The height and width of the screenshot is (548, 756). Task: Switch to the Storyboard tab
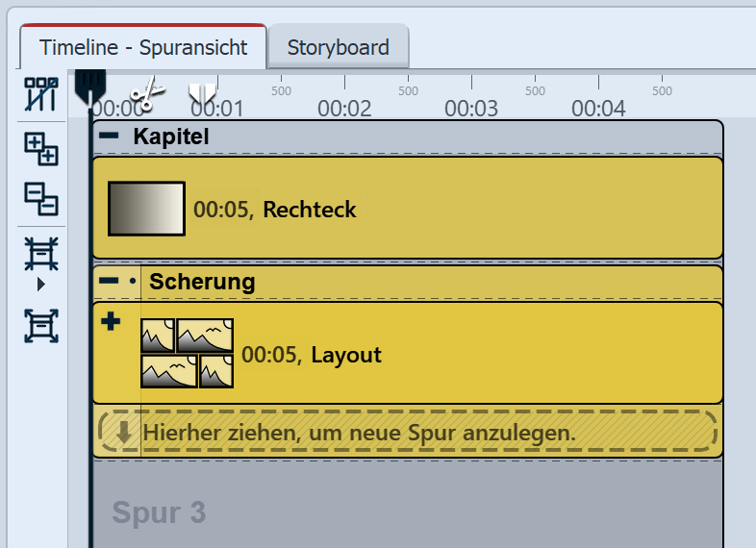coord(338,47)
